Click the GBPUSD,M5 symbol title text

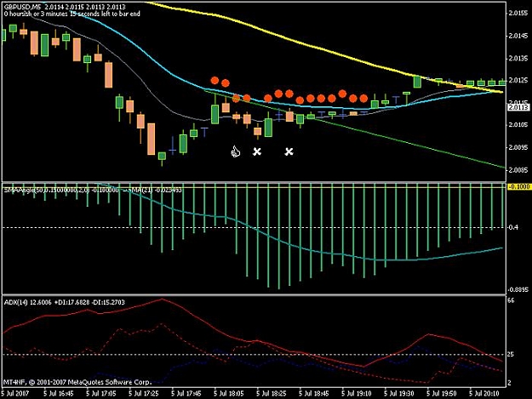(22, 7)
